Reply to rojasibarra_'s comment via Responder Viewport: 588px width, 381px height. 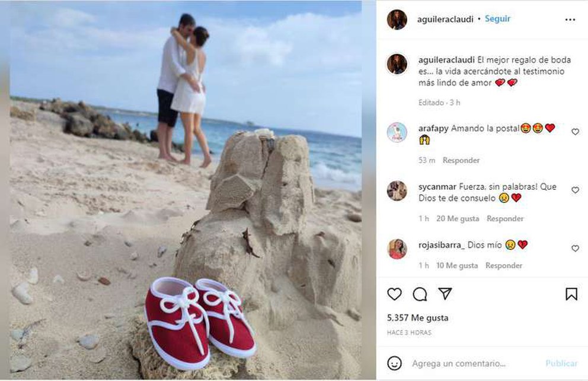504,265
